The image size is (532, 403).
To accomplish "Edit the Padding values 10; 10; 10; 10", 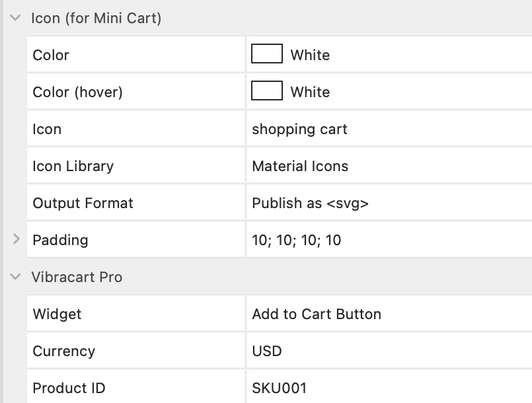I will pos(295,240).
